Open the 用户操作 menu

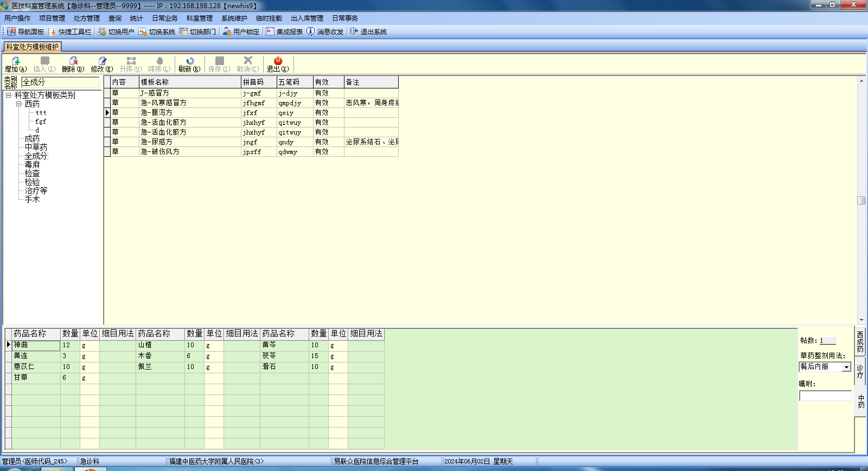[17, 18]
